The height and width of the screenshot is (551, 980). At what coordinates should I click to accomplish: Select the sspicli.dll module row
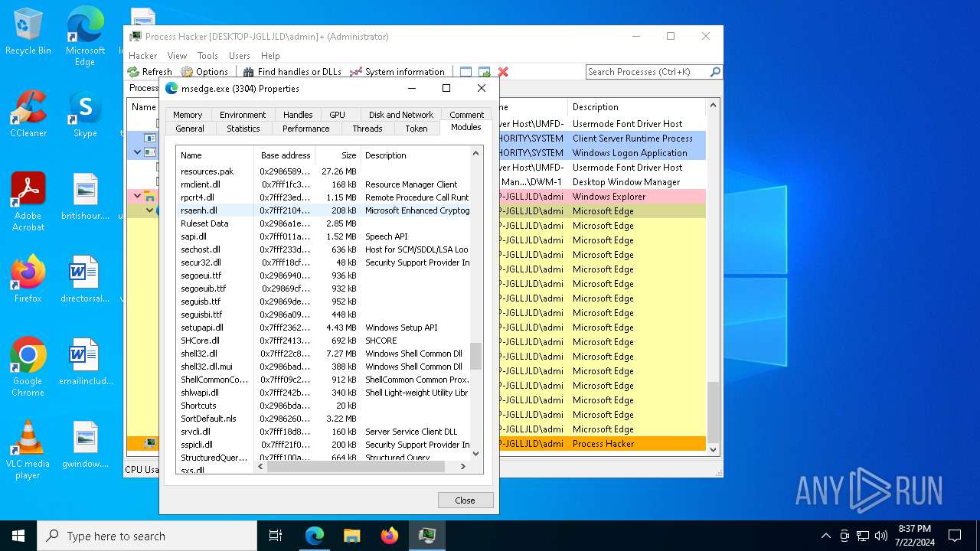pos(323,445)
